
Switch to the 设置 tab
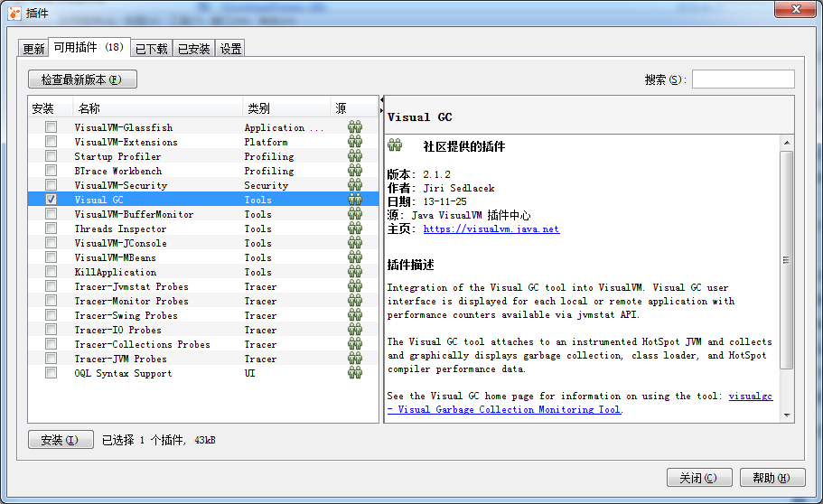(x=229, y=48)
